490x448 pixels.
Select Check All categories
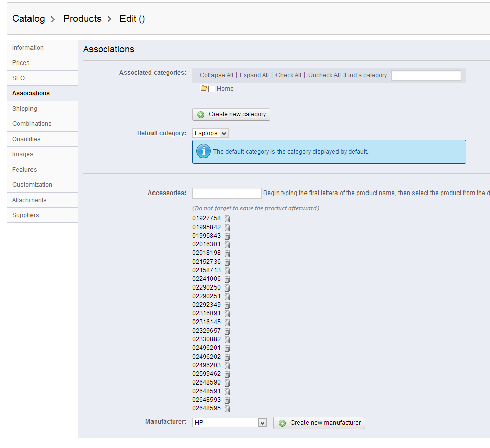pyautogui.click(x=288, y=75)
